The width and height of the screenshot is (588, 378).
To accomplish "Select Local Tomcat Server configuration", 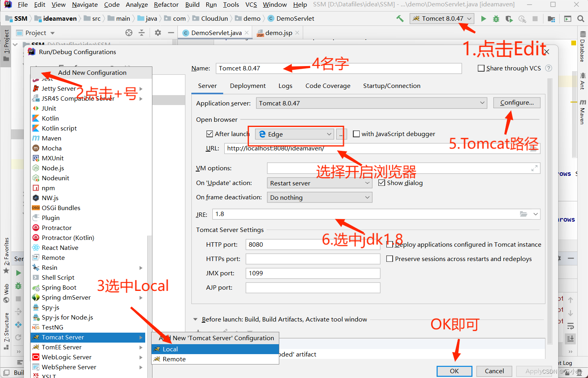I will 215,349.
